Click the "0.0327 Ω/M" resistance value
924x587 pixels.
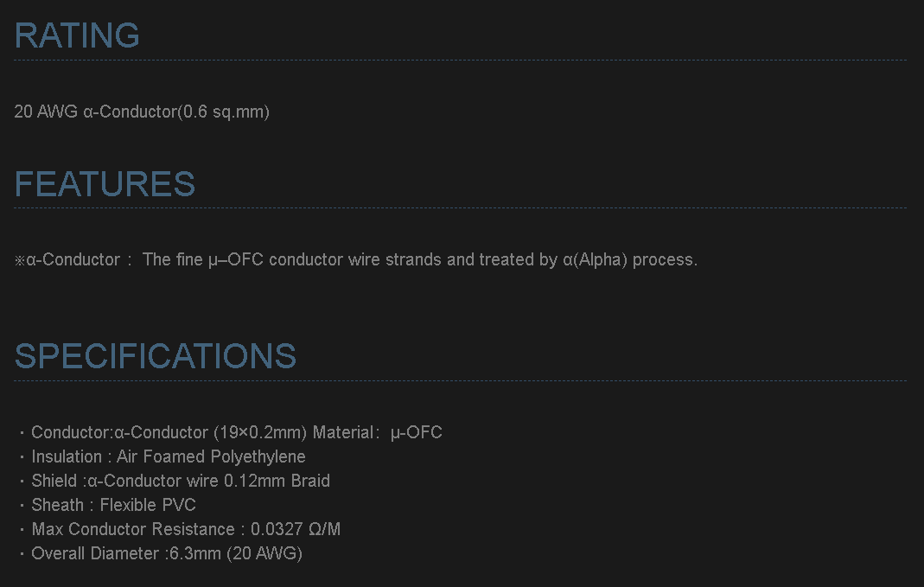coord(296,529)
